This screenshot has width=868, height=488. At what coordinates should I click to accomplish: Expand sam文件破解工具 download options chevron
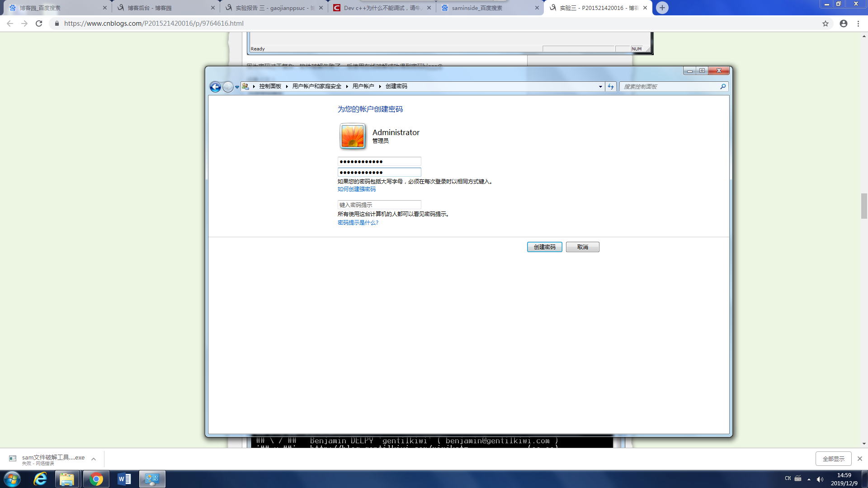tap(94, 459)
